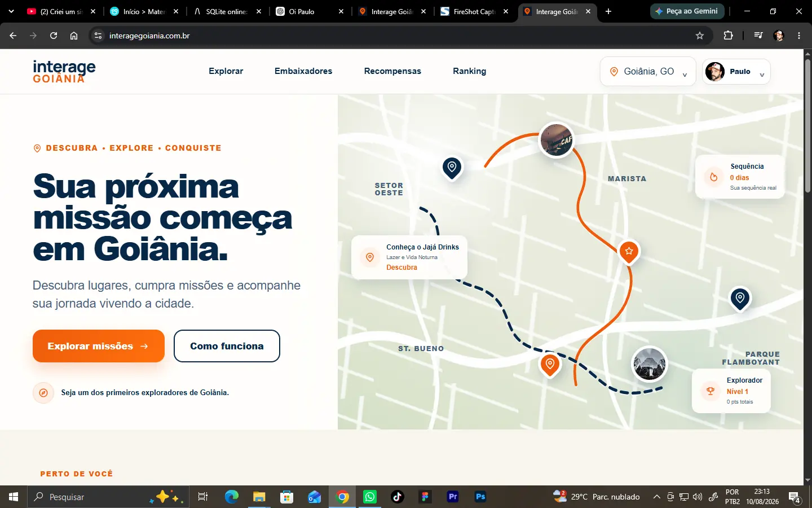Open the browser home page

pos(74,36)
